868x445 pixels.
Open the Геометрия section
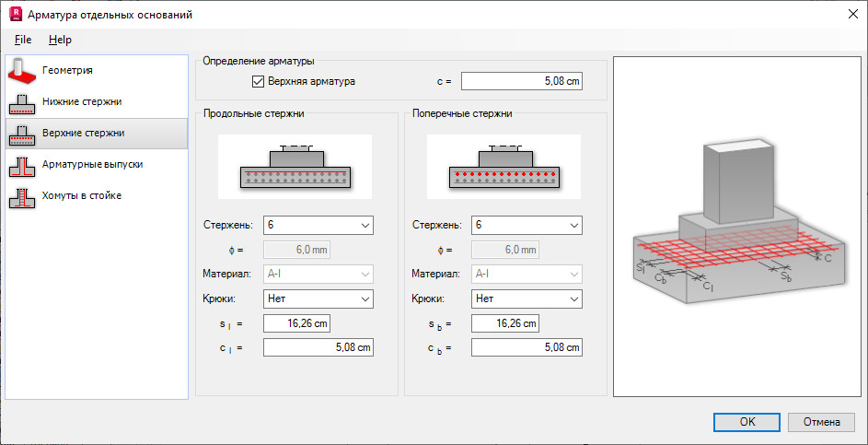coord(97,71)
